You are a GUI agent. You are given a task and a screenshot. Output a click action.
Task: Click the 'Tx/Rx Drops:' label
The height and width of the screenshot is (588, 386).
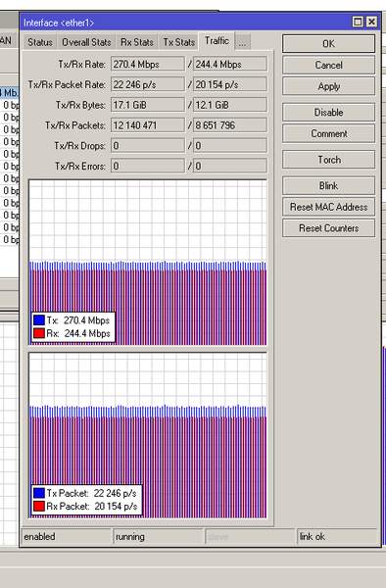point(79,145)
